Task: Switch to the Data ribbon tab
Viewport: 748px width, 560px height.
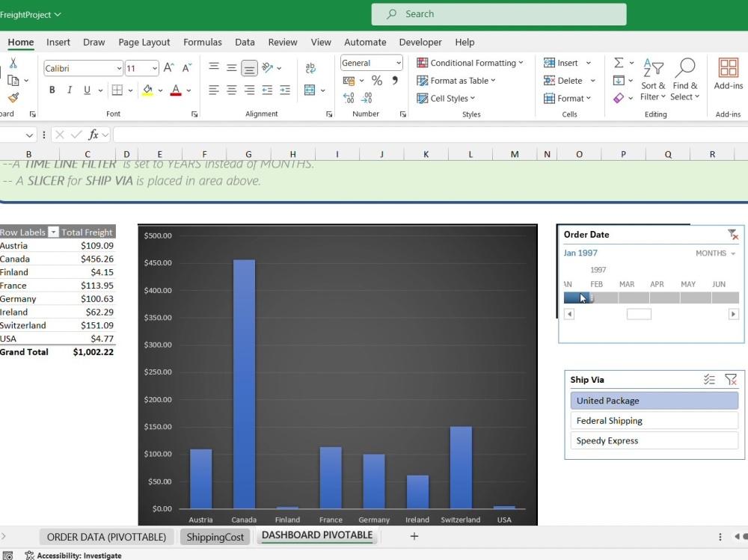Action: click(x=245, y=42)
